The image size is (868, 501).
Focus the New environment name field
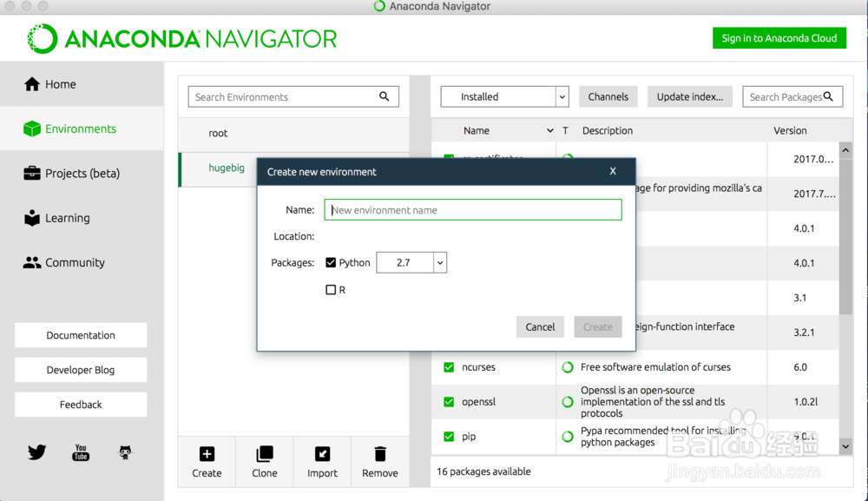click(473, 210)
